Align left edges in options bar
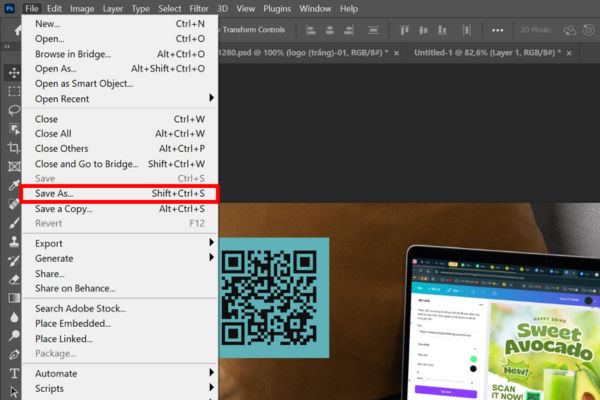This screenshot has height=400, width=600. pos(311,30)
